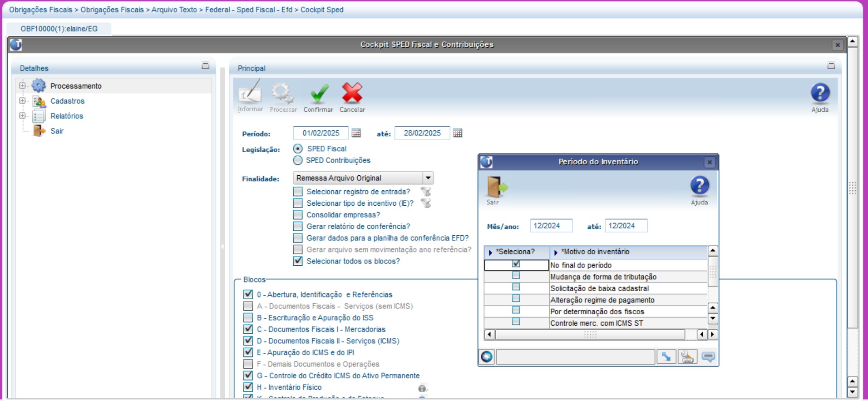Sort by the *Seleciona? column header
Screen dimensions: 868x401
pos(517,252)
